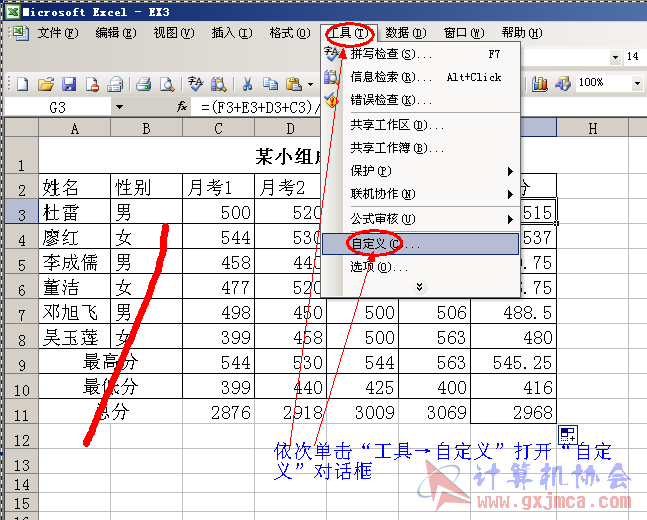The height and width of the screenshot is (520, 647).
Task: Open the 窗口(W) menu
Action: [464, 33]
